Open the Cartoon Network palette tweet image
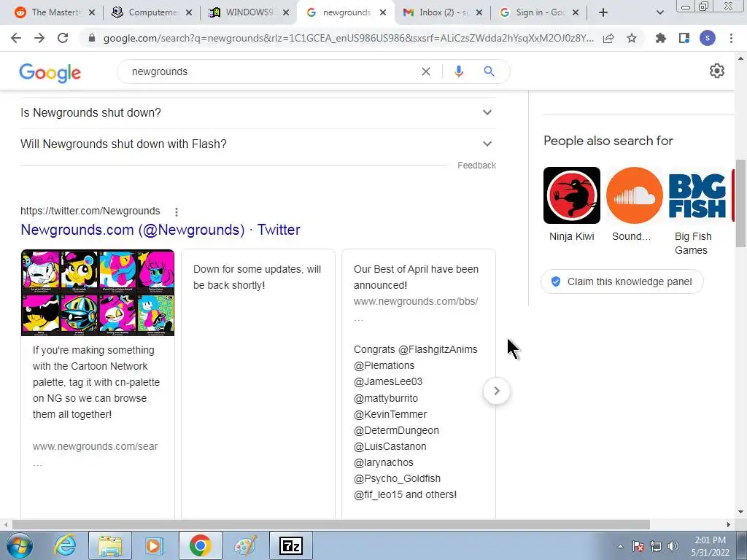 pyautogui.click(x=98, y=292)
